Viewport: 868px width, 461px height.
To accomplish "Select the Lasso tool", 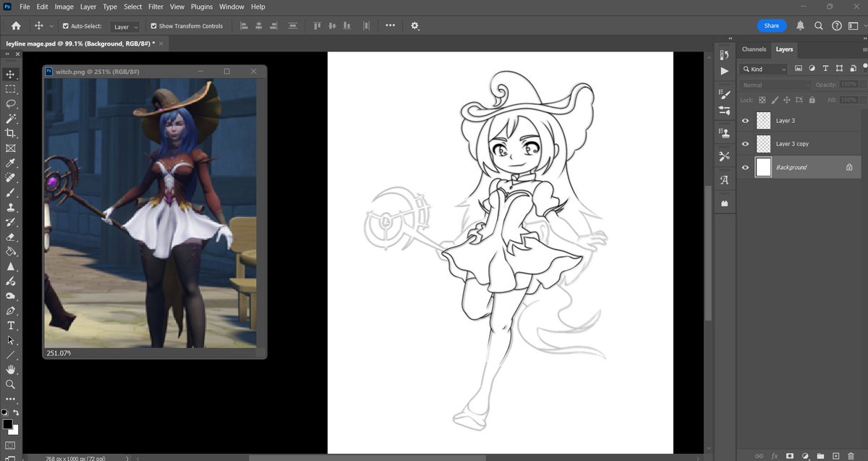I will (x=10, y=103).
